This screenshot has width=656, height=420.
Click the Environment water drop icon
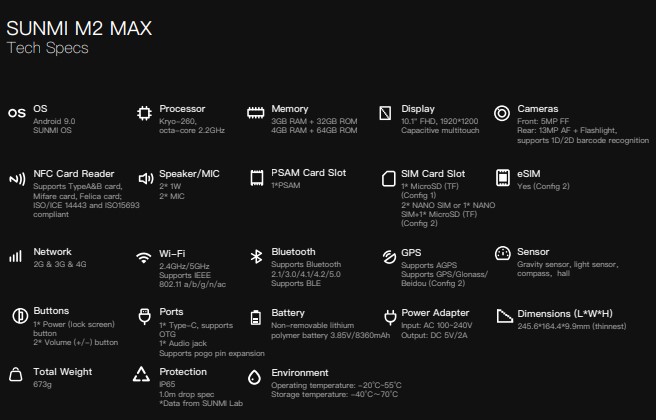point(254,377)
